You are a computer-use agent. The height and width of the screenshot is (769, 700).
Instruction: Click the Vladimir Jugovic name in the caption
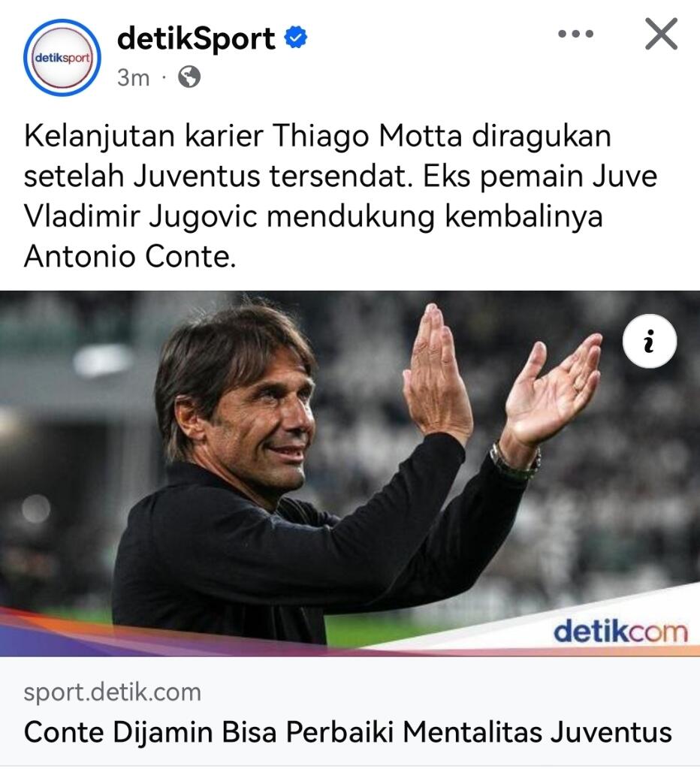pos(140,216)
